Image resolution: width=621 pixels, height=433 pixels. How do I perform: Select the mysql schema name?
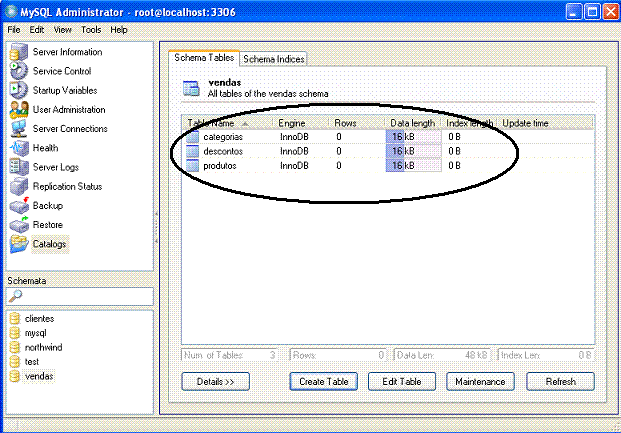tap(36, 333)
